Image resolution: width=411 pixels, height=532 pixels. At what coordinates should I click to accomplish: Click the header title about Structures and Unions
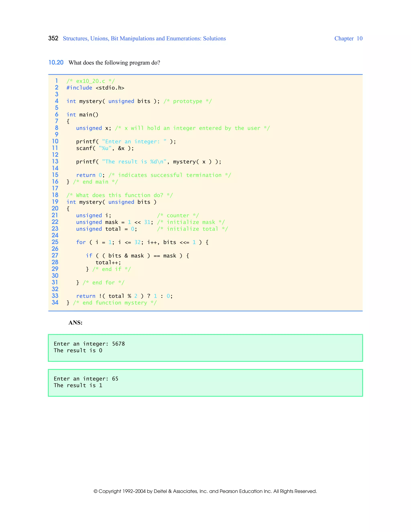point(144,39)
